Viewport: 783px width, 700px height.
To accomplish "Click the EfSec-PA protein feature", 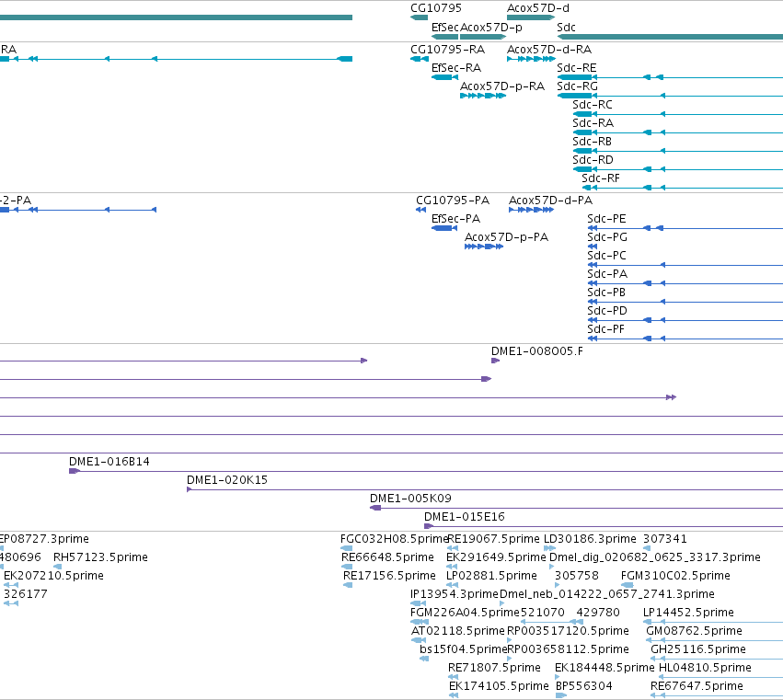I will click(x=444, y=228).
